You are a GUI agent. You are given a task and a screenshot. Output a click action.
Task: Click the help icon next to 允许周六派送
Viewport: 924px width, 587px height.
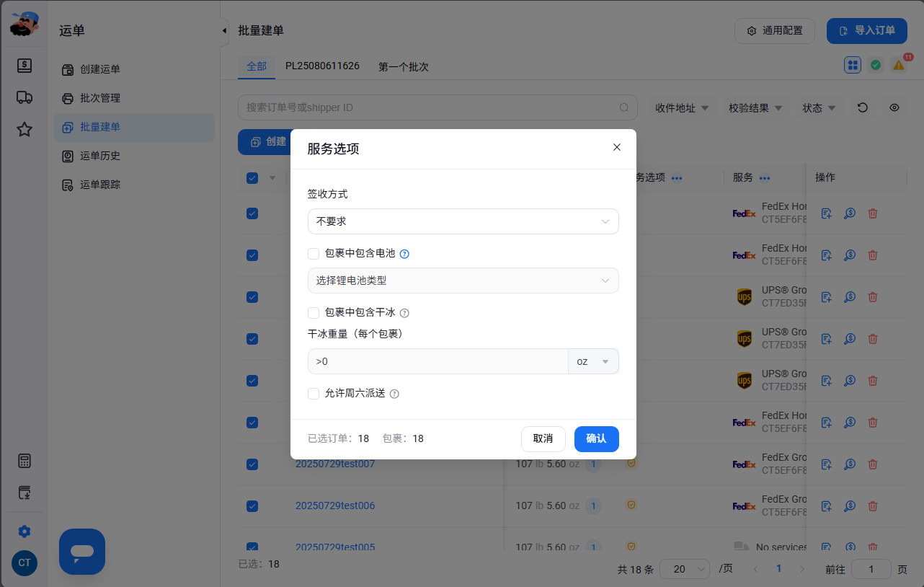[x=394, y=394]
